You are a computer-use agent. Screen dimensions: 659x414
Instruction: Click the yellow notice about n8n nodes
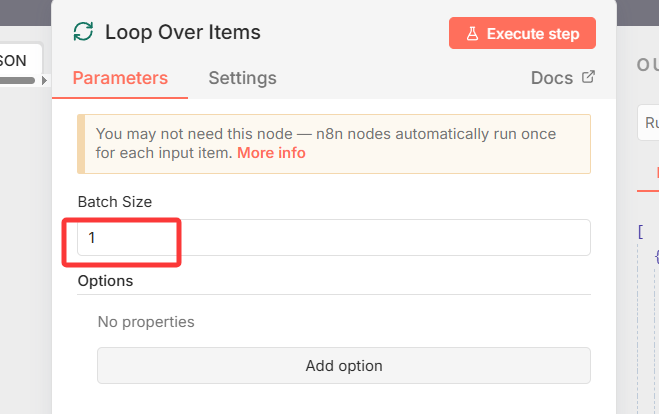pyautogui.click(x=333, y=144)
